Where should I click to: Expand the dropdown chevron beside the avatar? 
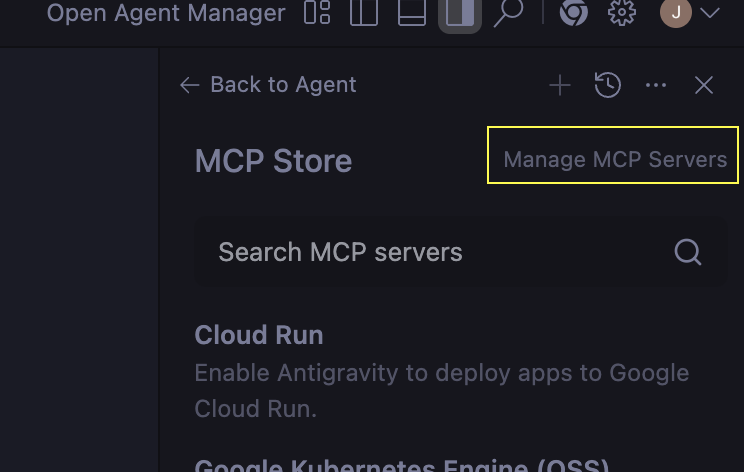[710, 13]
